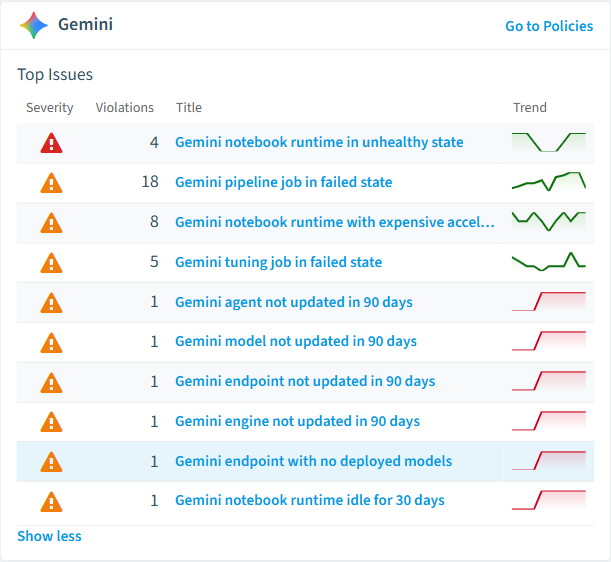
Task: Open Gemini engine not updated in 90 days
Action: 298,421
